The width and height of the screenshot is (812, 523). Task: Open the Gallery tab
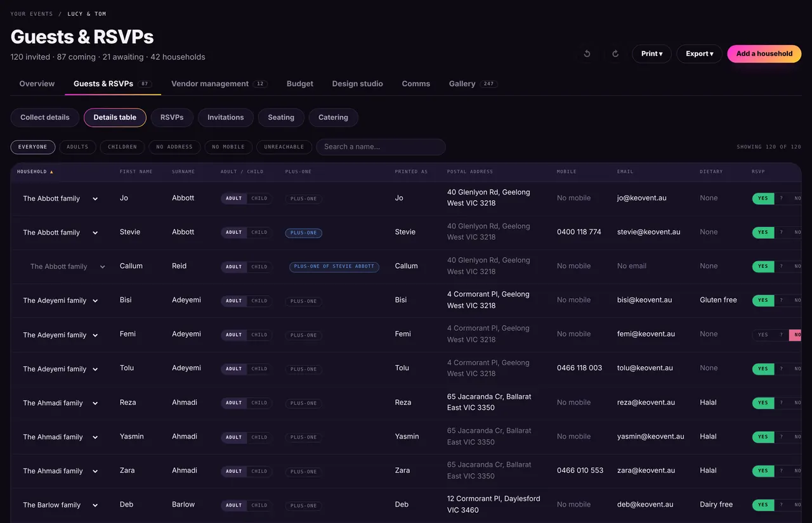[473, 84]
